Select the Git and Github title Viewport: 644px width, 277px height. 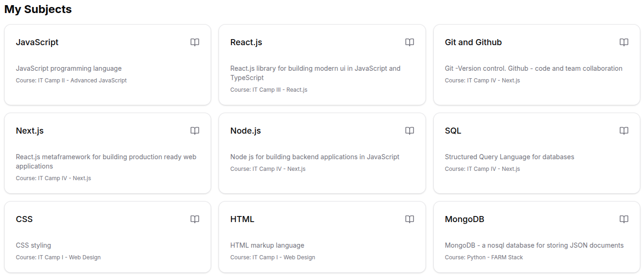coord(473,42)
